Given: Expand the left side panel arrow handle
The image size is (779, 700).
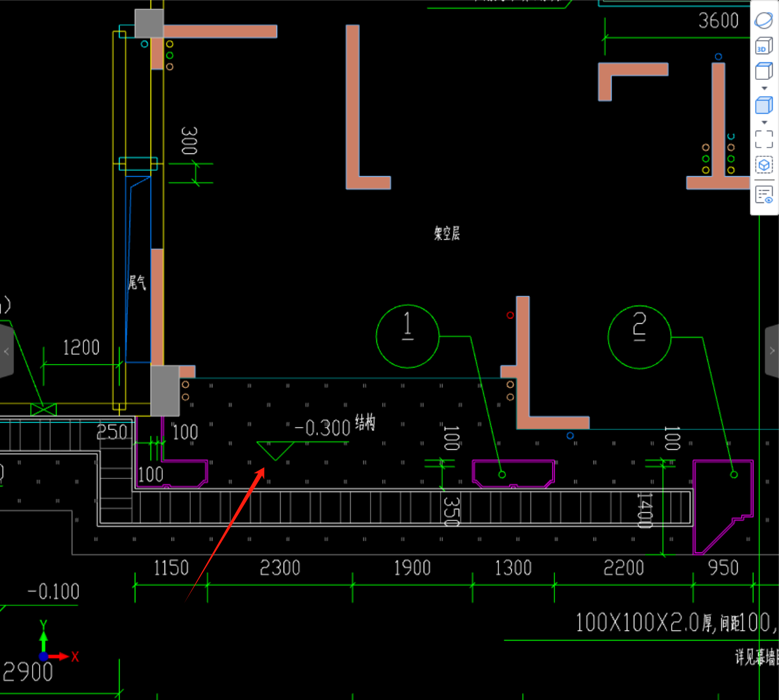Looking at the screenshot, I should point(6,351).
